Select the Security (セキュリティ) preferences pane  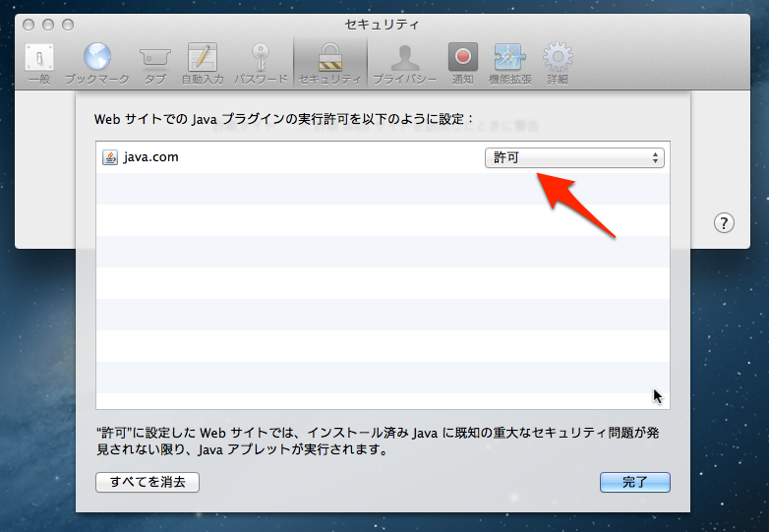[330, 64]
